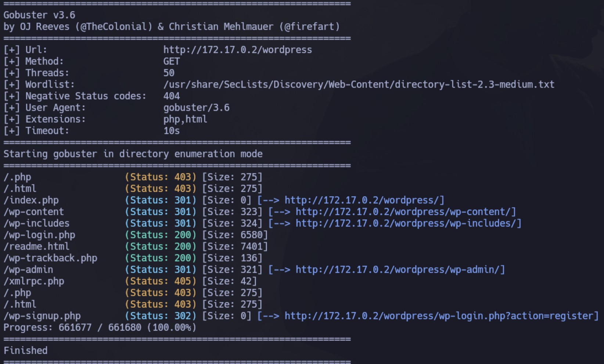Select the /index.php result path
The image size is (604, 364).
pyautogui.click(x=31, y=200)
